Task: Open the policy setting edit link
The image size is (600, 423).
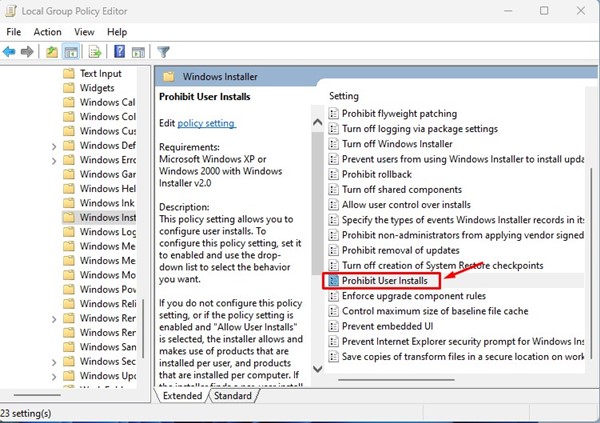Action: [206, 123]
